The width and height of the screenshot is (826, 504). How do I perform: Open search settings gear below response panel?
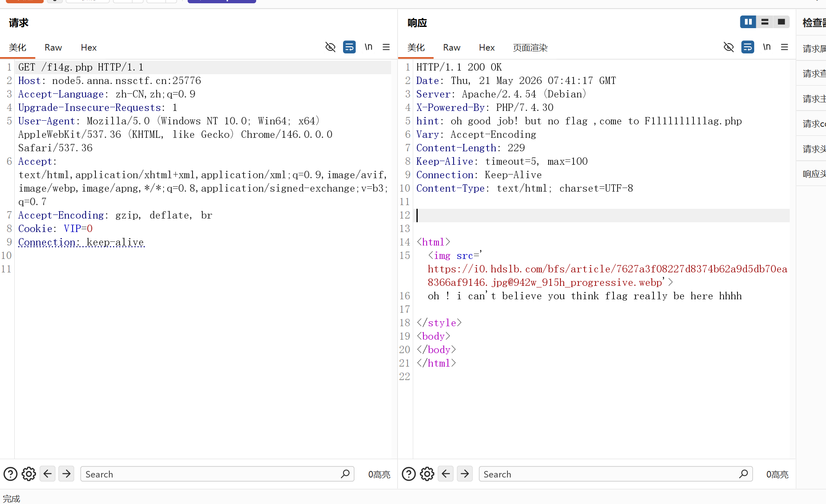click(x=427, y=474)
